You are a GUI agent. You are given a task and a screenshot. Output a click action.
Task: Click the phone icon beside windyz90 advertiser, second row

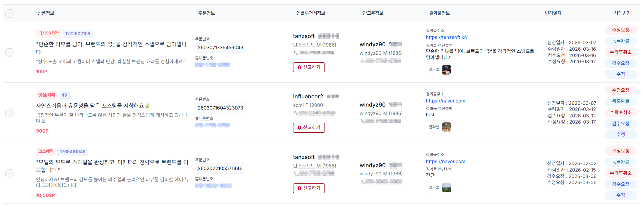click(x=362, y=121)
